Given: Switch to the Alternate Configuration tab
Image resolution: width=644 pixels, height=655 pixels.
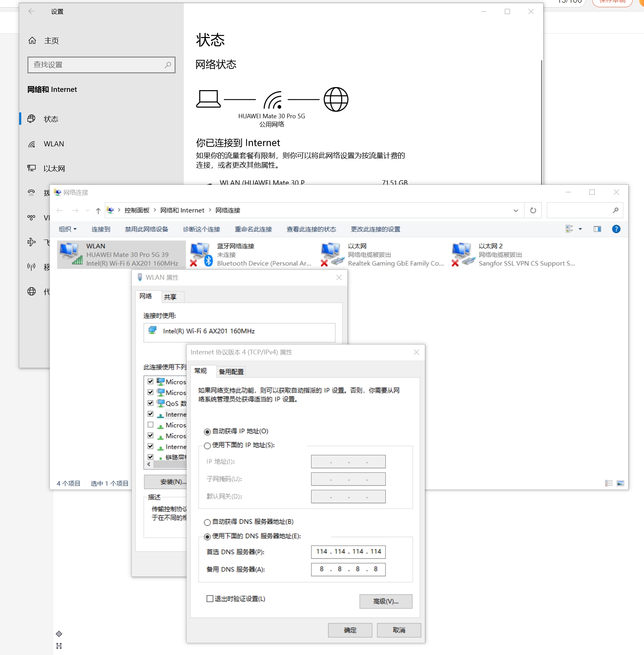Looking at the screenshot, I should [231, 372].
